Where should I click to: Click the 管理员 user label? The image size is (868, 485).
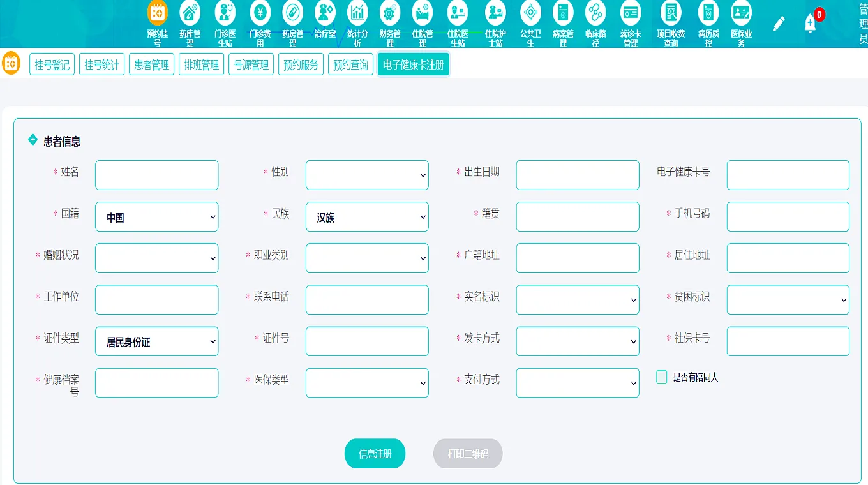pos(863,24)
